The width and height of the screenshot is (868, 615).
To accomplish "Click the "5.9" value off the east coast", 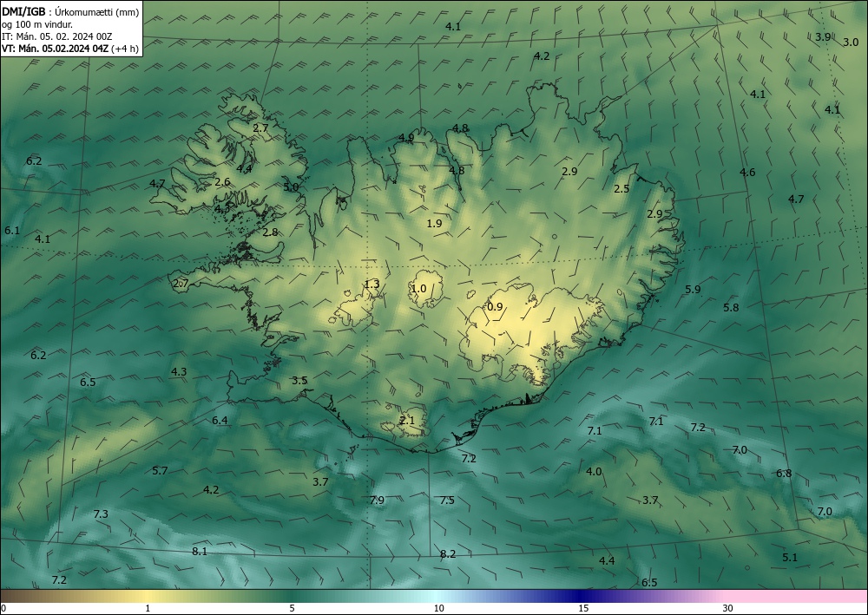I will click(x=693, y=289).
